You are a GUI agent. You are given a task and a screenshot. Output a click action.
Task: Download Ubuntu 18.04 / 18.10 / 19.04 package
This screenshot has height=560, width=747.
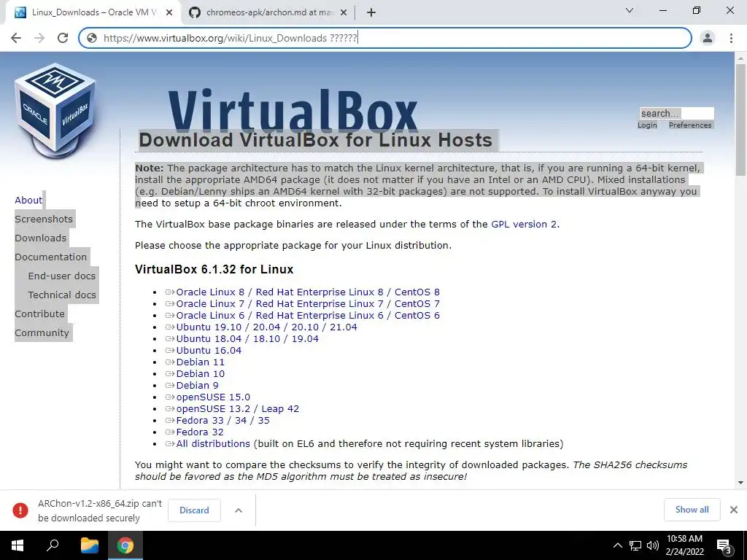click(247, 338)
